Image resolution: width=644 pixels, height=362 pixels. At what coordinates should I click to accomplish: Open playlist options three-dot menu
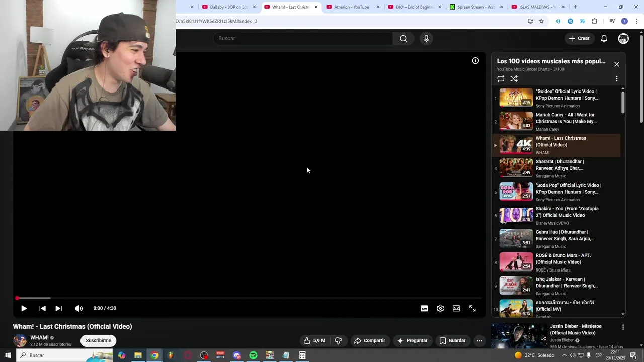point(616,79)
